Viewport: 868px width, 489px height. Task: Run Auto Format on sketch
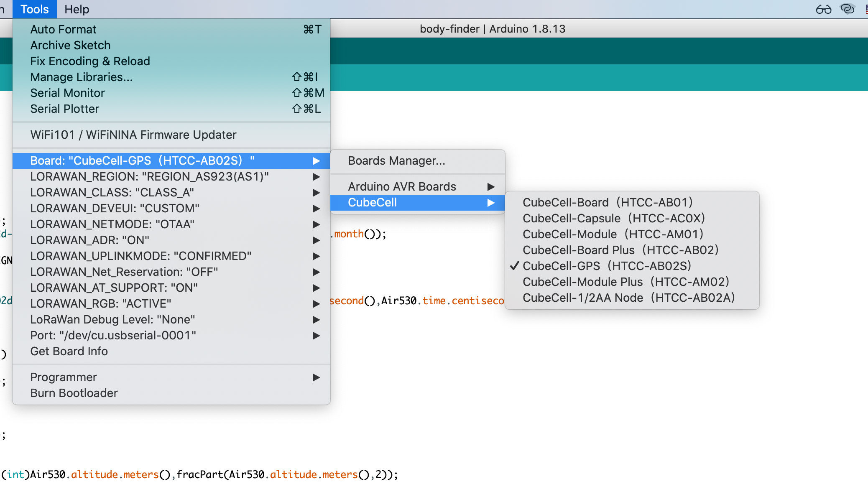[63, 29]
